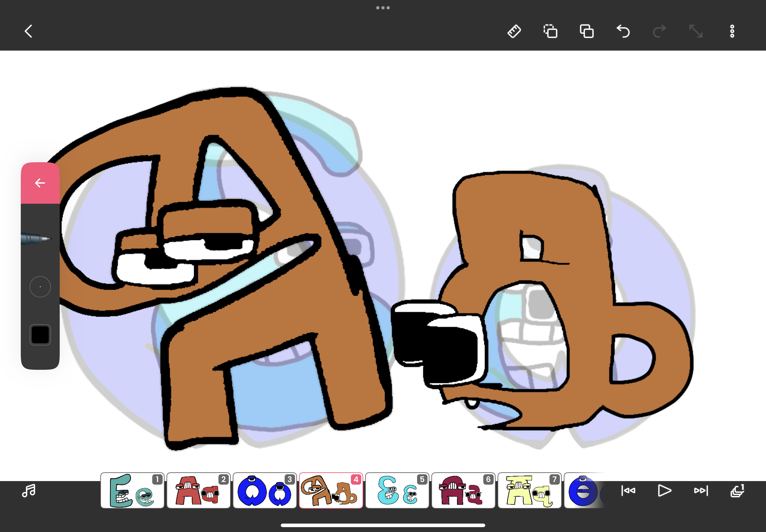Tap the grayed-out redo arrow
The height and width of the screenshot is (532, 766).
pos(659,31)
